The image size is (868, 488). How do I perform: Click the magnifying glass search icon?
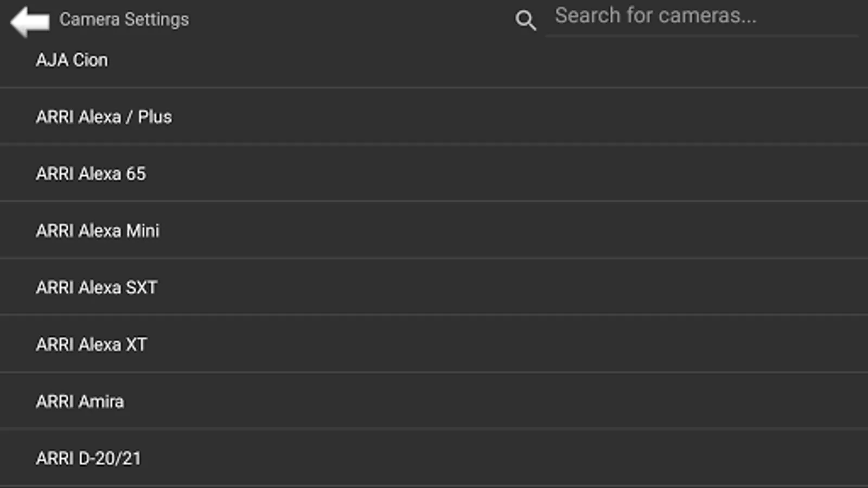point(525,21)
